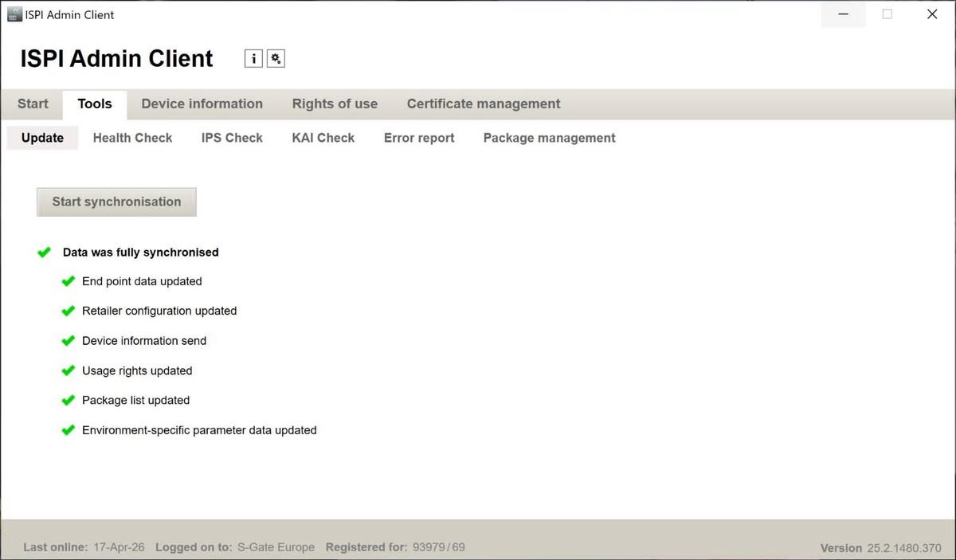Click the check beside Environment-specific parameter data updated
The image size is (956, 560).
point(68,429)
